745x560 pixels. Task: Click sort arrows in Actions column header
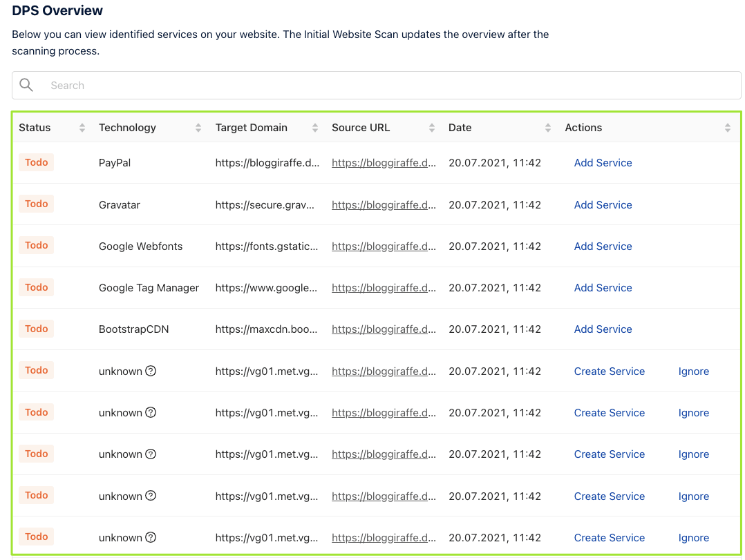tap(727, 128)
